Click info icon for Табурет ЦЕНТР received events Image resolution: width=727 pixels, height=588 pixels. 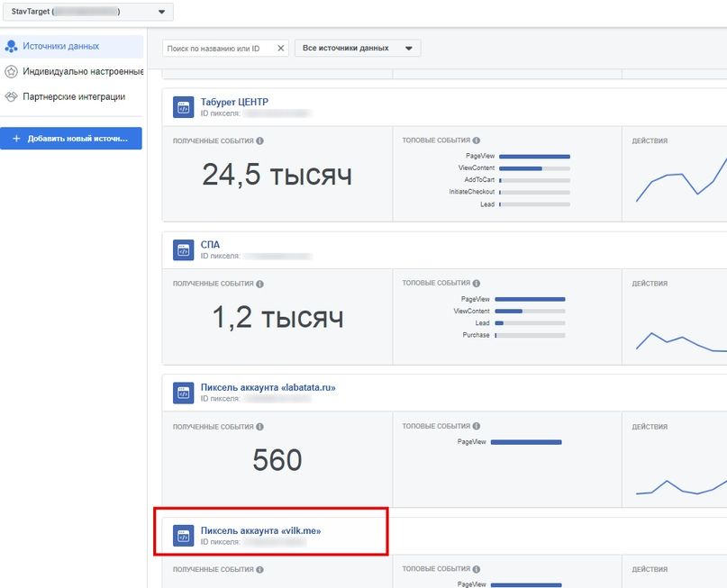tap(259, 140)
